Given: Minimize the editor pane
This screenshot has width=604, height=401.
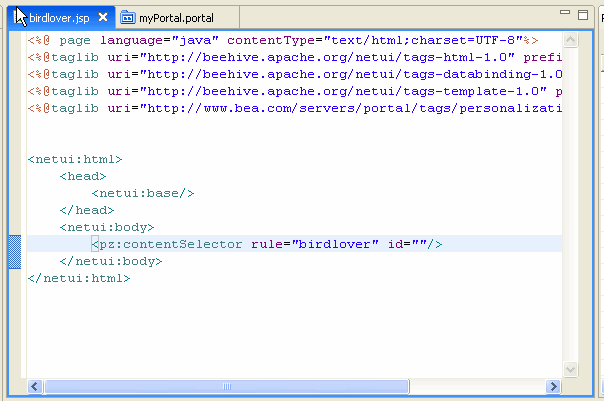Looking at the screenshot, I should click(565, 13).
